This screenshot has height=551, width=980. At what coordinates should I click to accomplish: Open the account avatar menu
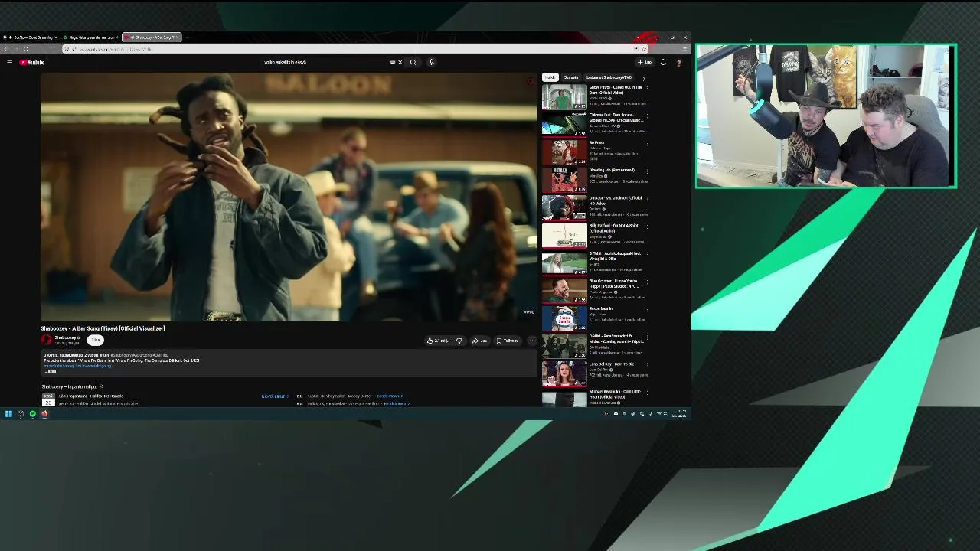pos(678,62)
